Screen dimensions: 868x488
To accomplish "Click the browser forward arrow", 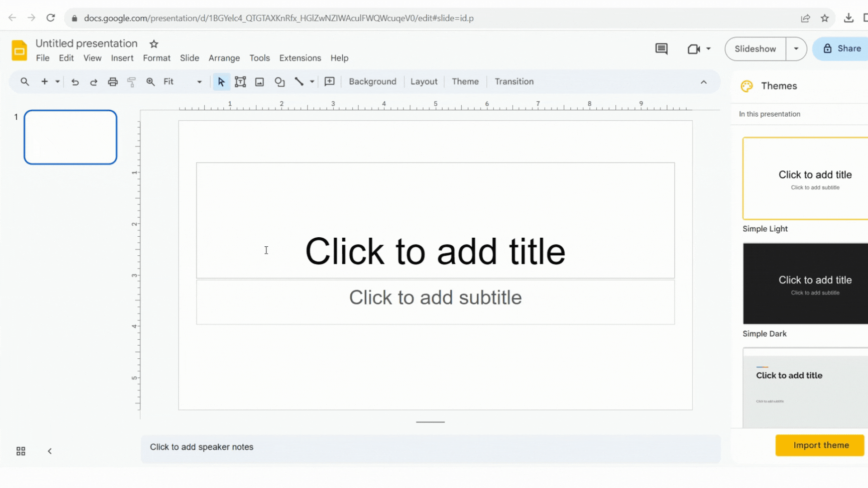I will [x=31, y=18].
